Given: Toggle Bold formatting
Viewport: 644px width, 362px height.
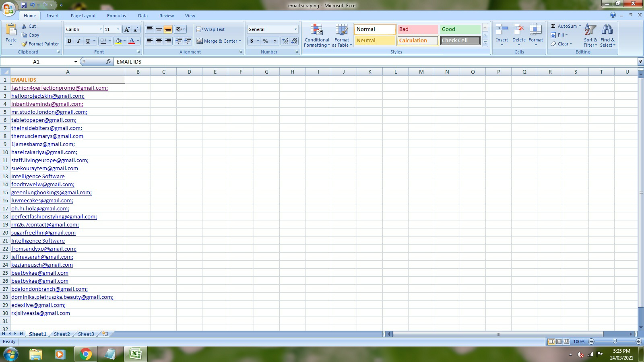Looking at the screenshot, I should point(69,41).
